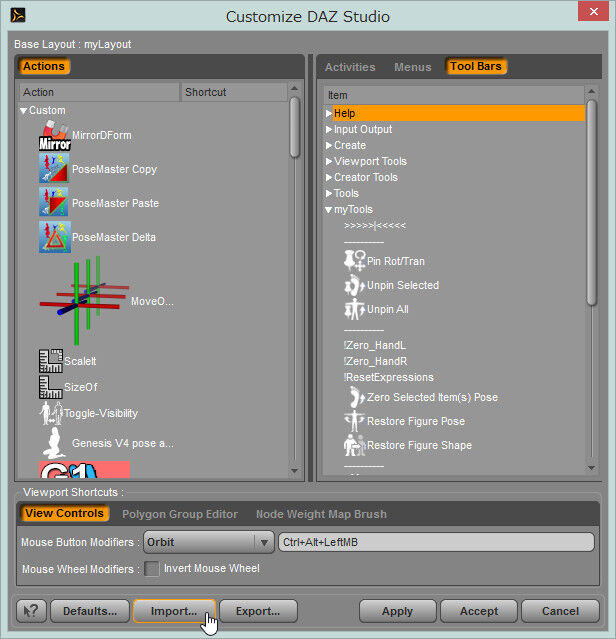Close the Customize DAZ Studio dialog
The height and width of the screenshot is (639, 616).
[x=594, y=11]
